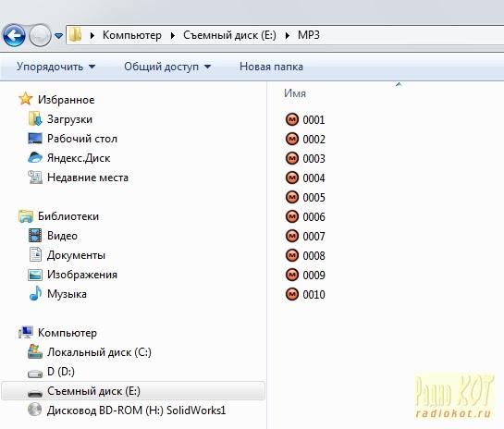Screen dimensions: 504x429
Task: Select the 0001 audio file icon
Action: pyautogui.click(x=292, y=119)
